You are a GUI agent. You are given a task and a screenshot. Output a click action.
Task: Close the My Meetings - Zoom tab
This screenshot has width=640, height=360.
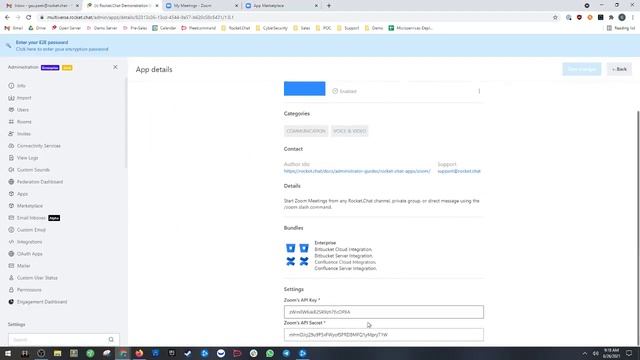pyautogui.click(x=236, y=6)
